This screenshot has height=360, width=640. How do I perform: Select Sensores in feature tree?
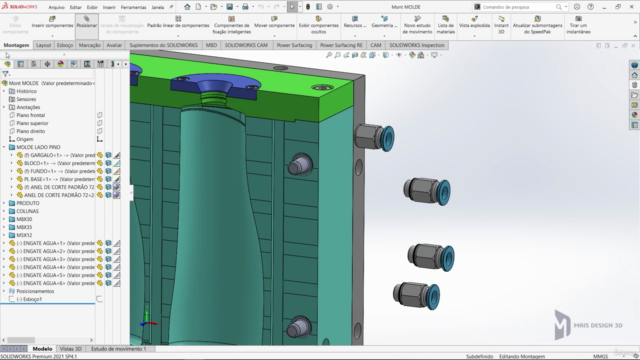point(26,99)
